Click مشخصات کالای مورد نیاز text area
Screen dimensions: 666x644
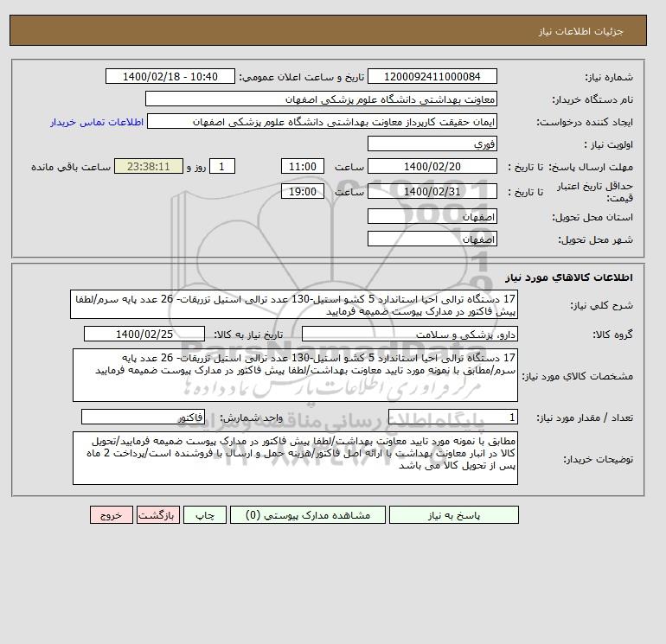295,375
